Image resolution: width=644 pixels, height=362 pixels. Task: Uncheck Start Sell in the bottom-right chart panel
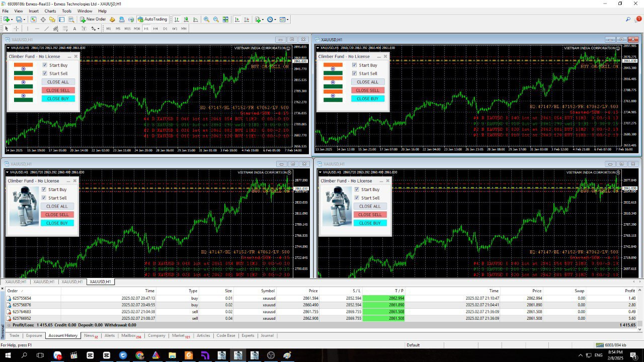(x=357, y=198)
